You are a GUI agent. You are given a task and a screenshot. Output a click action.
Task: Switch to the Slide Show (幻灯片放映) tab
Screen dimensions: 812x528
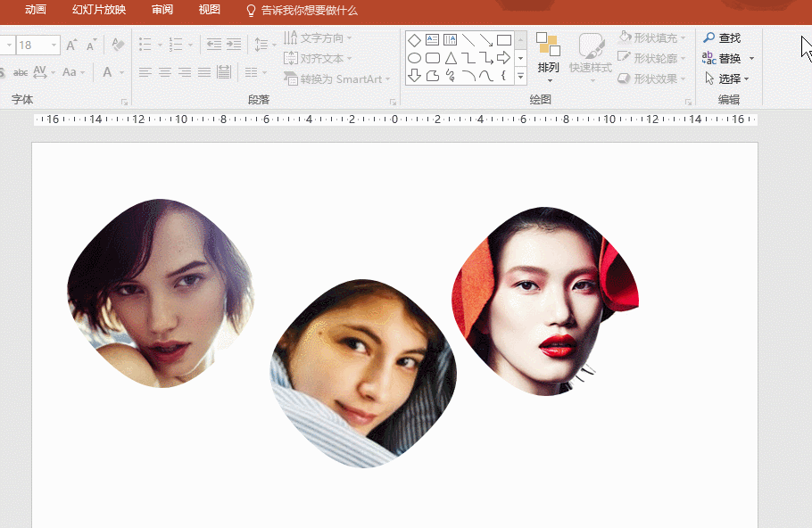(99, 10)
